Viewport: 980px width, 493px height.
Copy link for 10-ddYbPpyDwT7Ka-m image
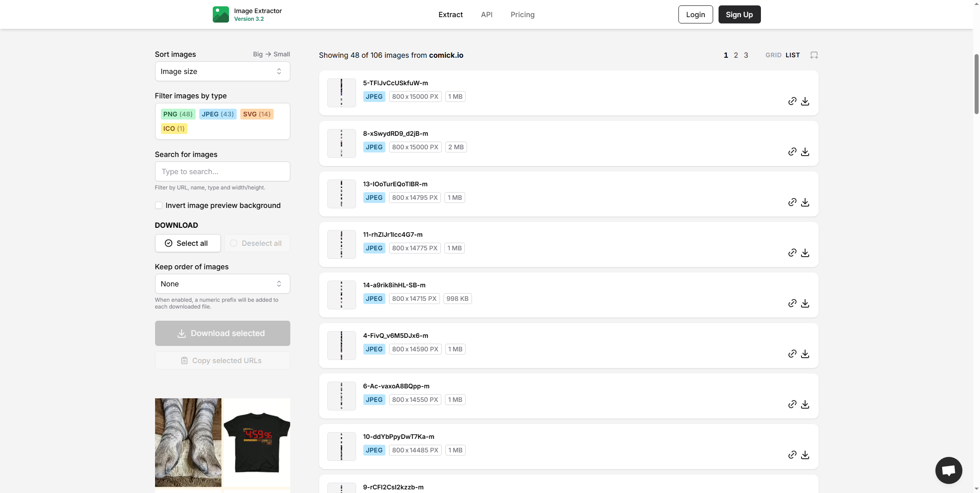(792, 455)
